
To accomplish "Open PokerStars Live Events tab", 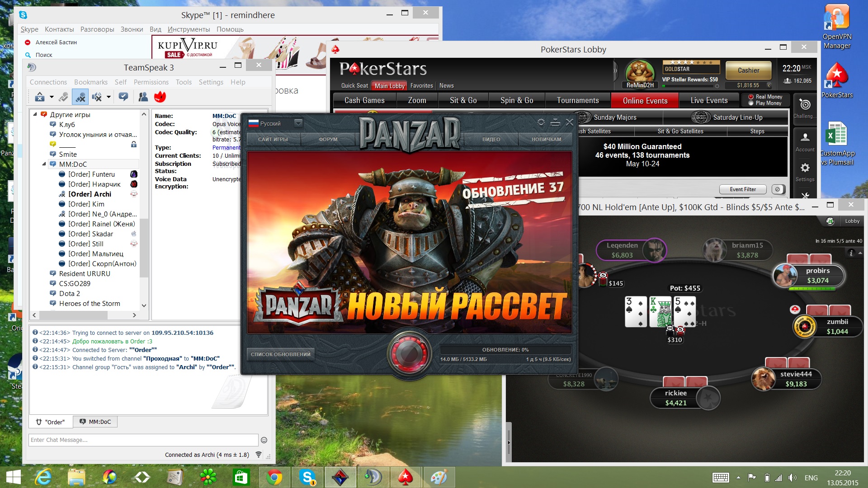I will pyautogui.click(x=709, y=100).
